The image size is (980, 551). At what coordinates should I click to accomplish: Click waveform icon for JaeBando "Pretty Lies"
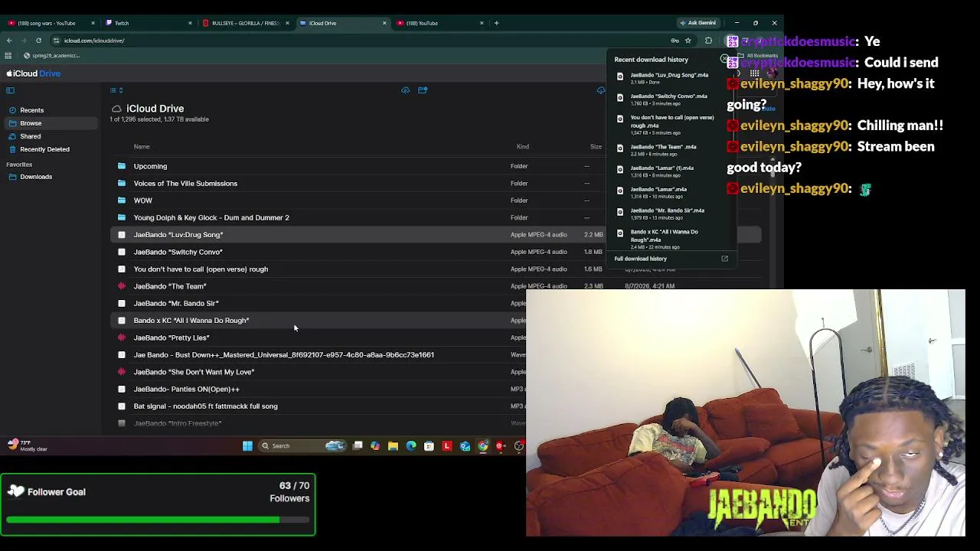pos(122,337)
